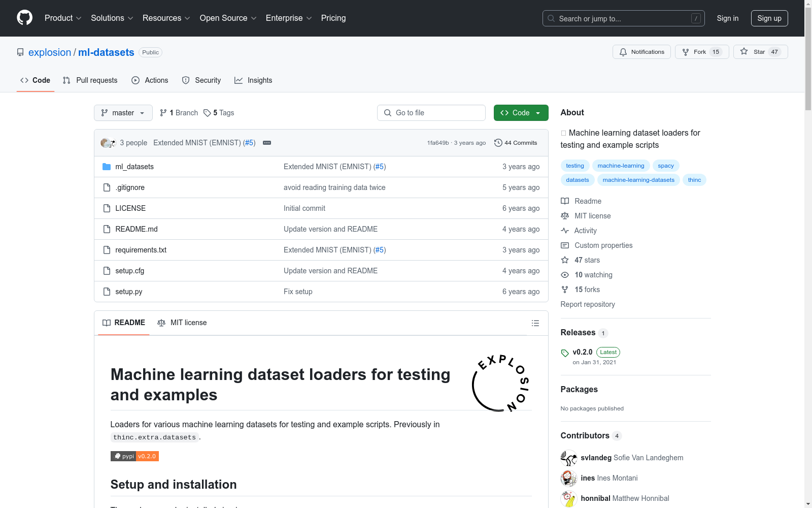Click the repository icon beside explosion

(20, 52)
